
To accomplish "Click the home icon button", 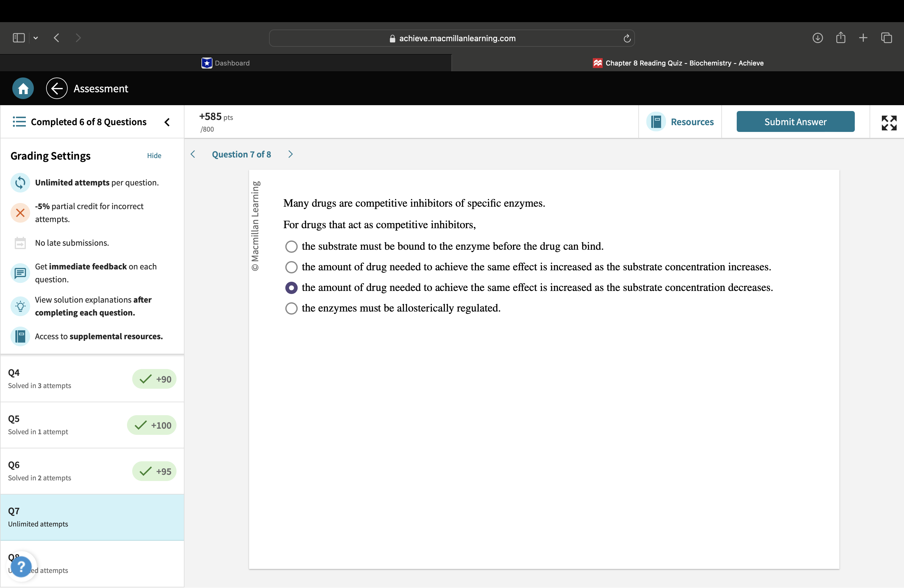I will point(23,89).
